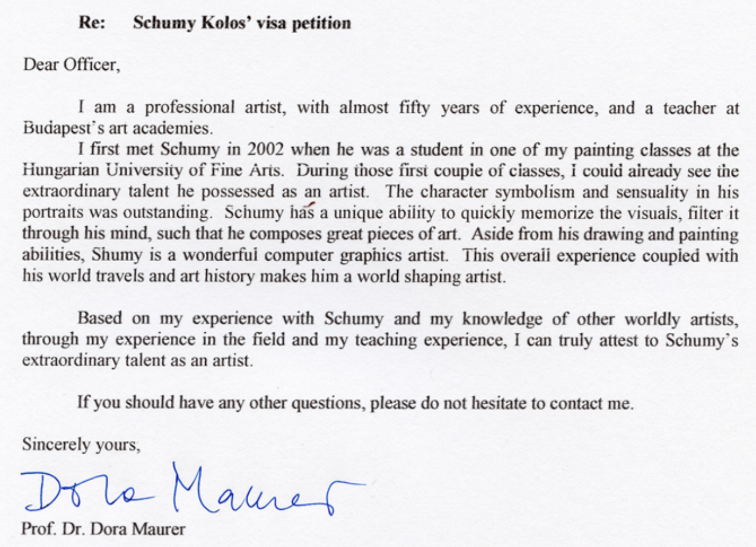Click the words "Budapest's art academies"

pyautogui.click(x=117, y=127)
